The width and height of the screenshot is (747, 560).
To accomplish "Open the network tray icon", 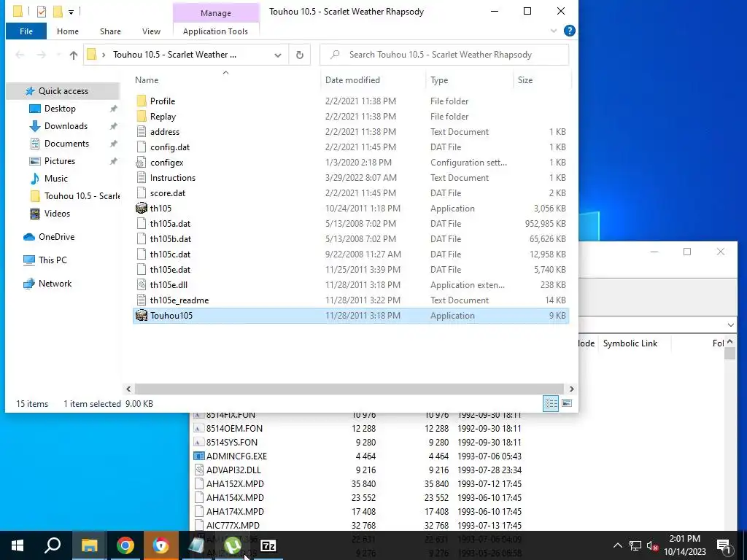I will pyautogui.click(x=635, y=545).
